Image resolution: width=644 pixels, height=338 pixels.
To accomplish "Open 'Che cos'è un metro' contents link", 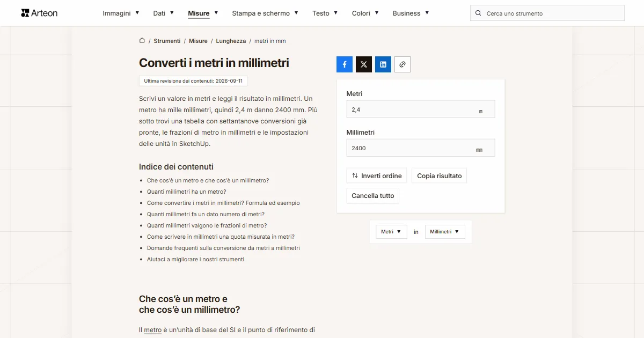I will (x=208, y=181).
